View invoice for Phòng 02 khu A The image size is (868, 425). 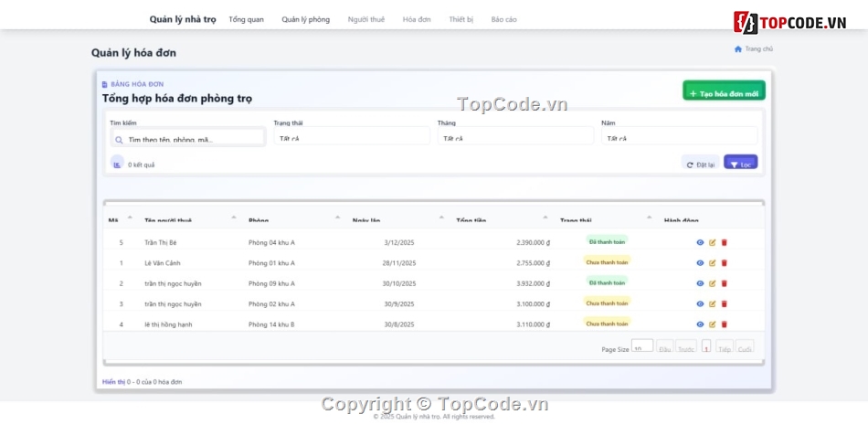[700, 303]
